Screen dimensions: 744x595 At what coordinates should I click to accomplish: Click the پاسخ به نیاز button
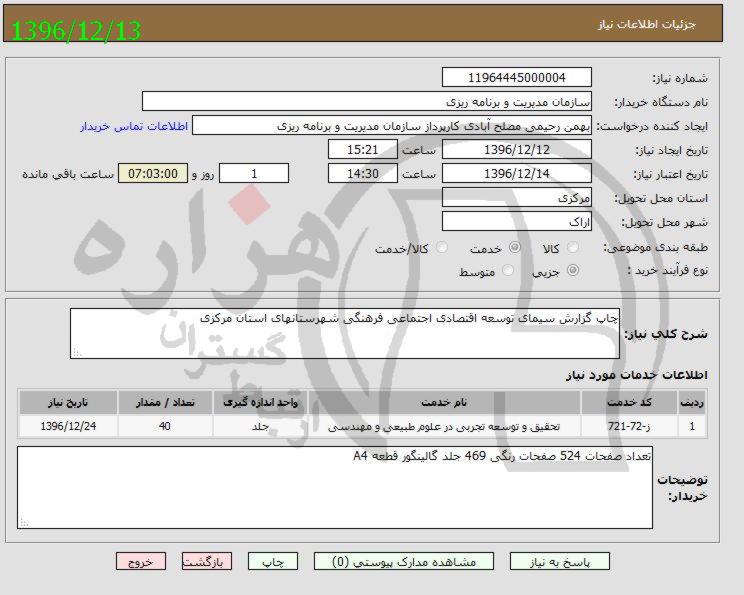coord(560,562)
